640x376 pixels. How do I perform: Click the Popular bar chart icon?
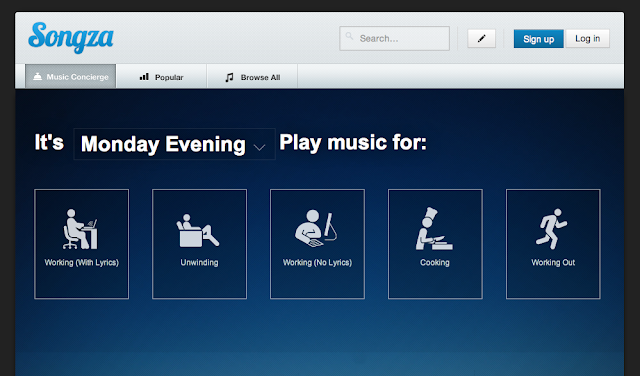point(144,77)
